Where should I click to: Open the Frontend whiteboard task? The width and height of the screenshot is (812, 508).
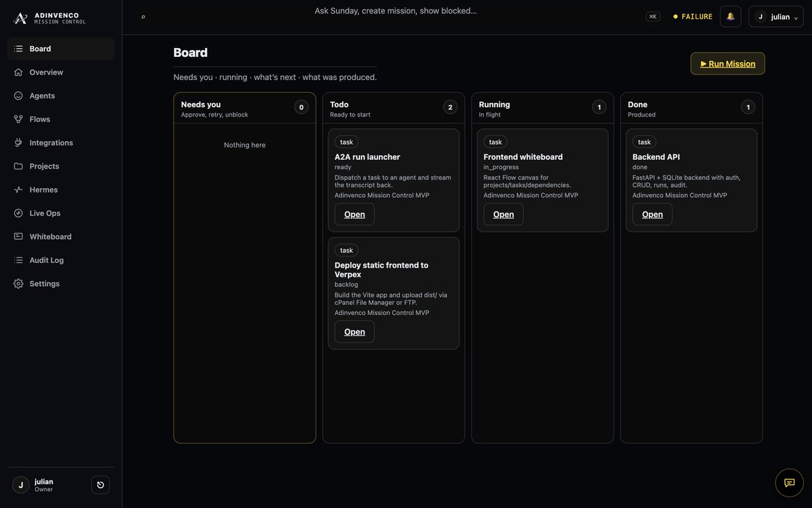[503, 214]
